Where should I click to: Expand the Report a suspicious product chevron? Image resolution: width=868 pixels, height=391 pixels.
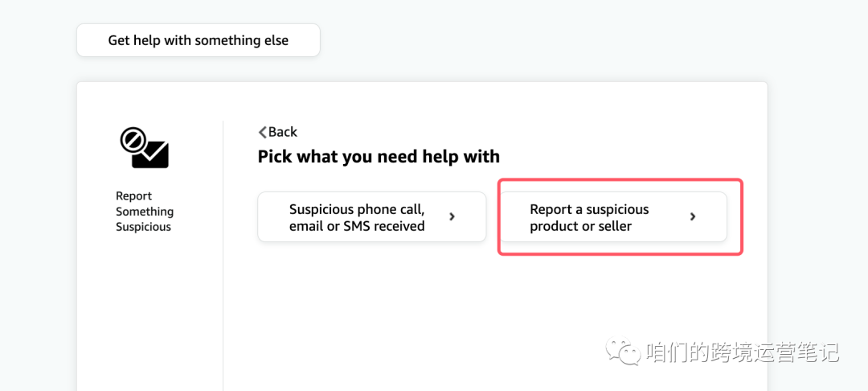tap(693, 216)
